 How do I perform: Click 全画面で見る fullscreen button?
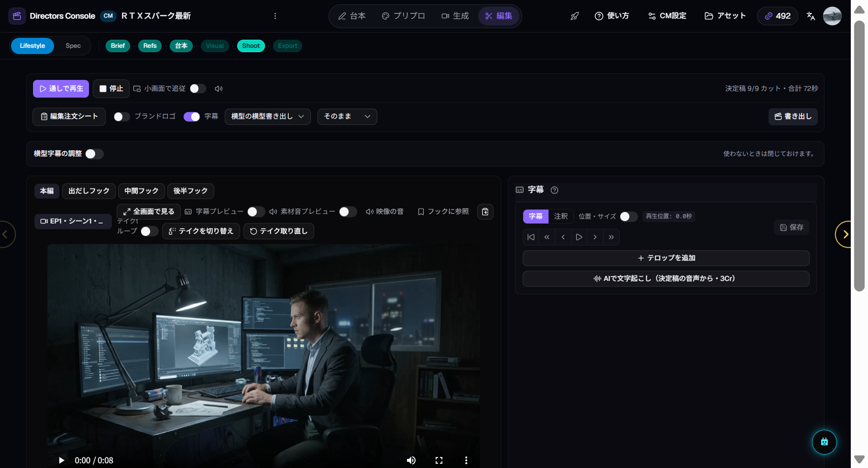[149, 211]
